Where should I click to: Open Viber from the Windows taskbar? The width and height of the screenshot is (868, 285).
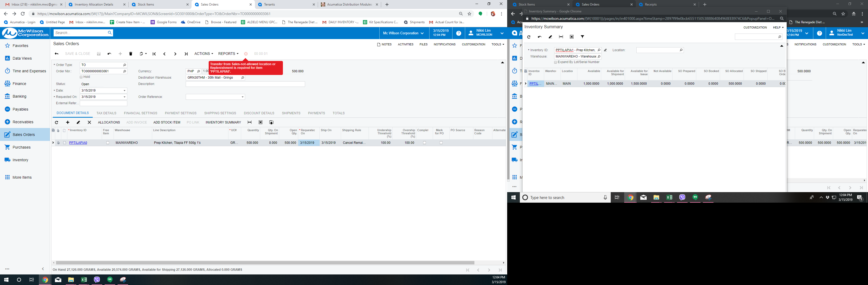(x=97, y=280)
